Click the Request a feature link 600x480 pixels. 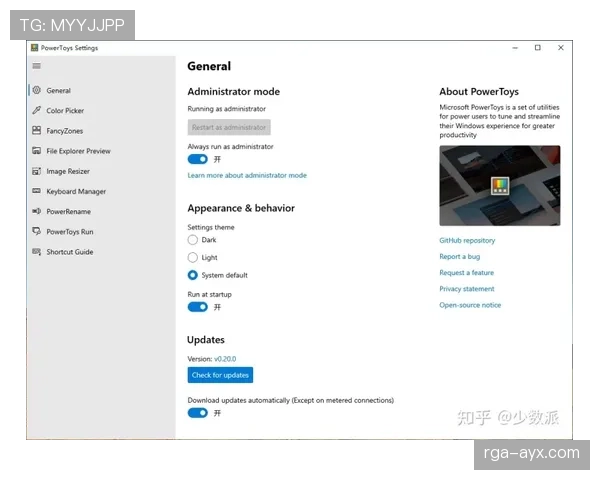466,273
